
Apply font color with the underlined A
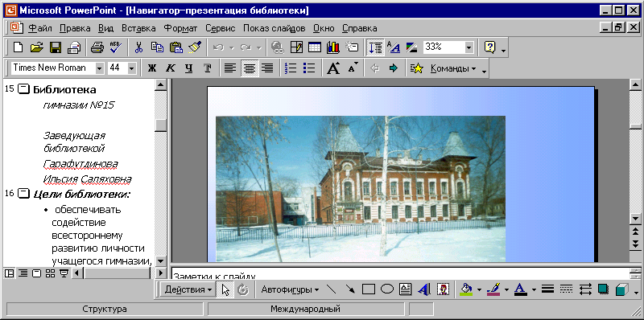[x=521, y=289]
